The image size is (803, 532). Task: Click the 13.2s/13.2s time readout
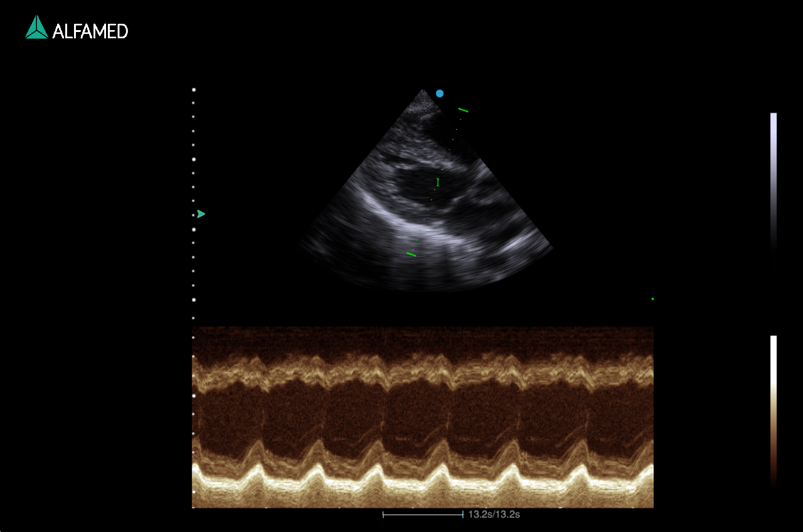tap(494, 514)
